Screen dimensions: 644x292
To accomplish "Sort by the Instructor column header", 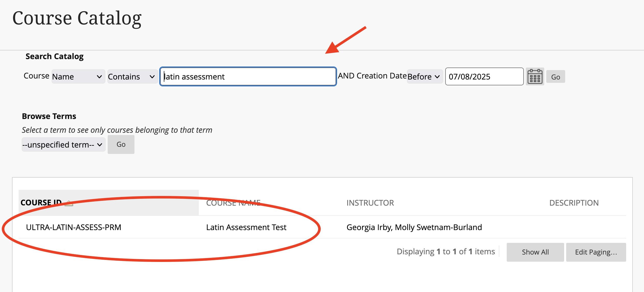I will [370, 203].
